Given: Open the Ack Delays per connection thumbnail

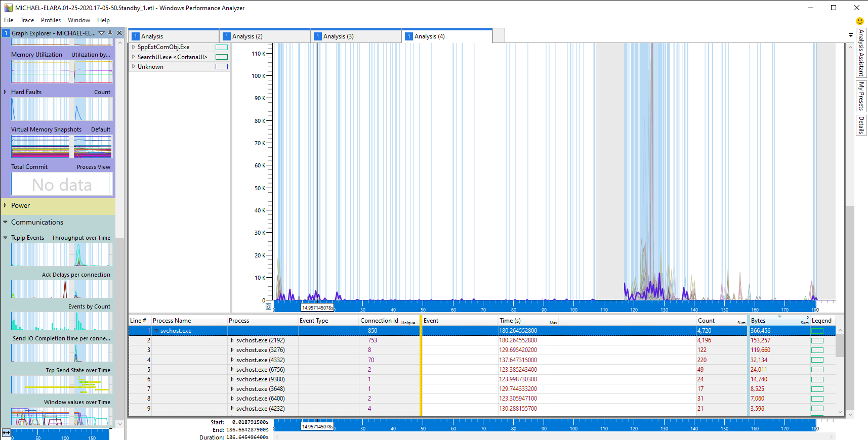Looking at the screenshot, I should click(x=61, y=289).
